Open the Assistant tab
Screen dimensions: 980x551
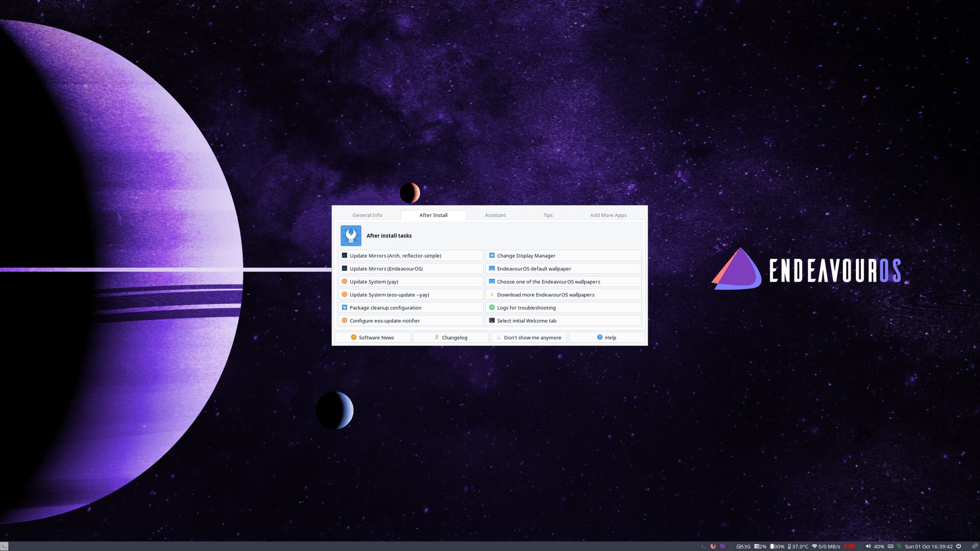(x=495, y=215)
